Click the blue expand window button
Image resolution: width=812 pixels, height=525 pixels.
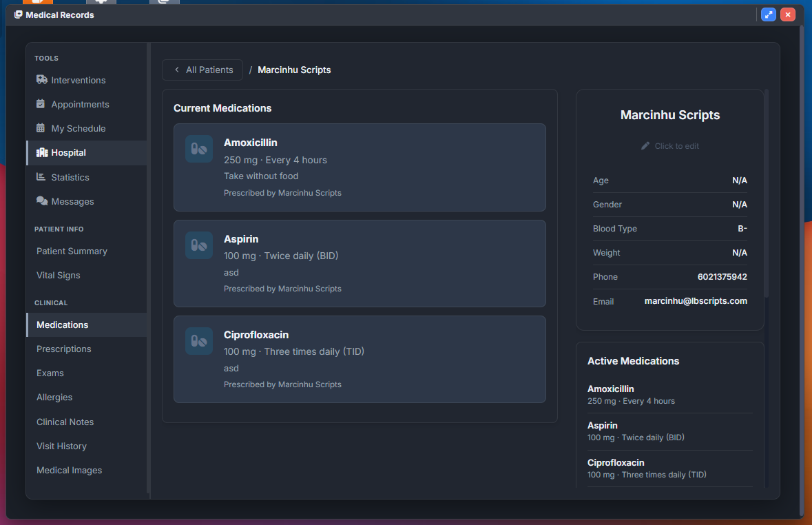[769, 14]
